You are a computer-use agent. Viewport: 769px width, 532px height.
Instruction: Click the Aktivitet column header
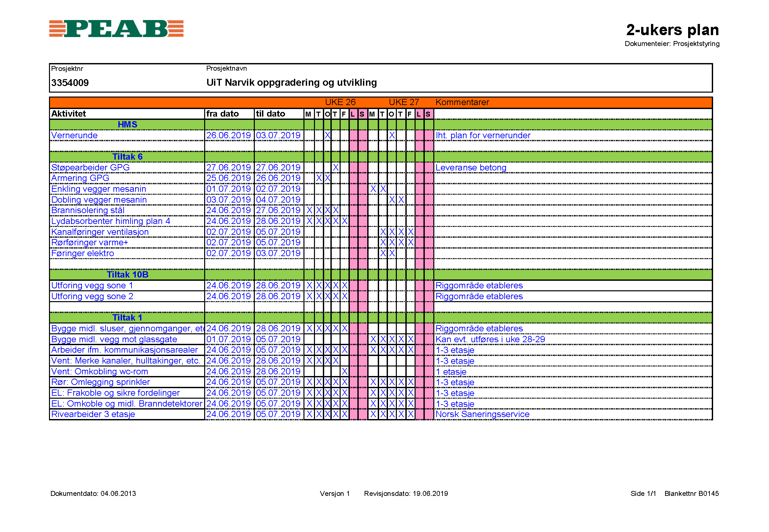[68, 114]
